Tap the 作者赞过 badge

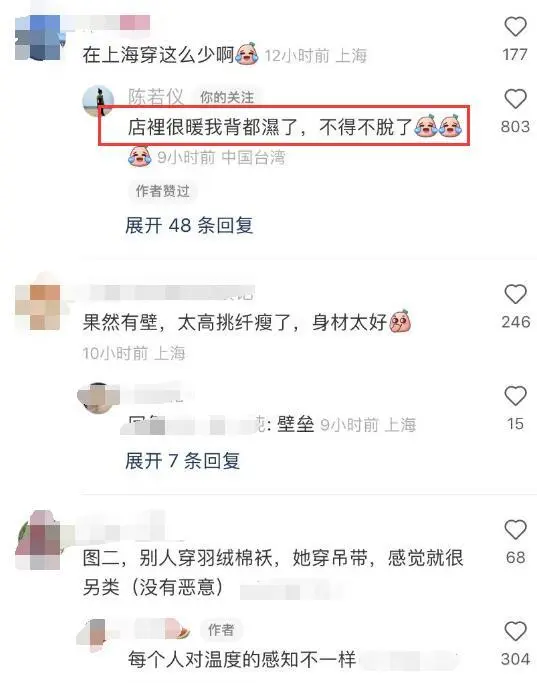click(x=163, y=191)
